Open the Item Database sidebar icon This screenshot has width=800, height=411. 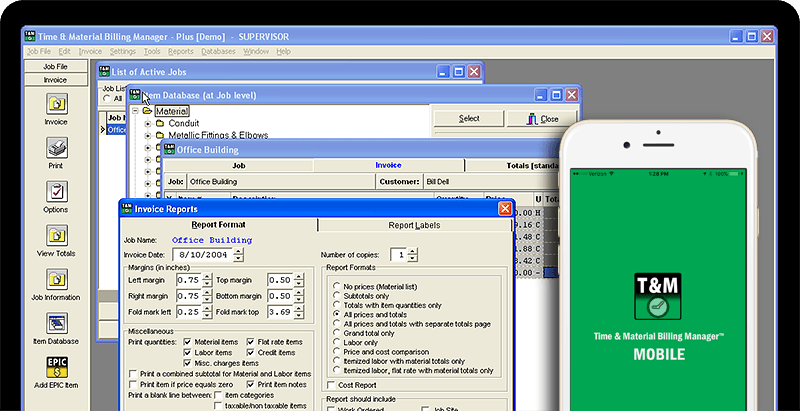coord(56,323)
